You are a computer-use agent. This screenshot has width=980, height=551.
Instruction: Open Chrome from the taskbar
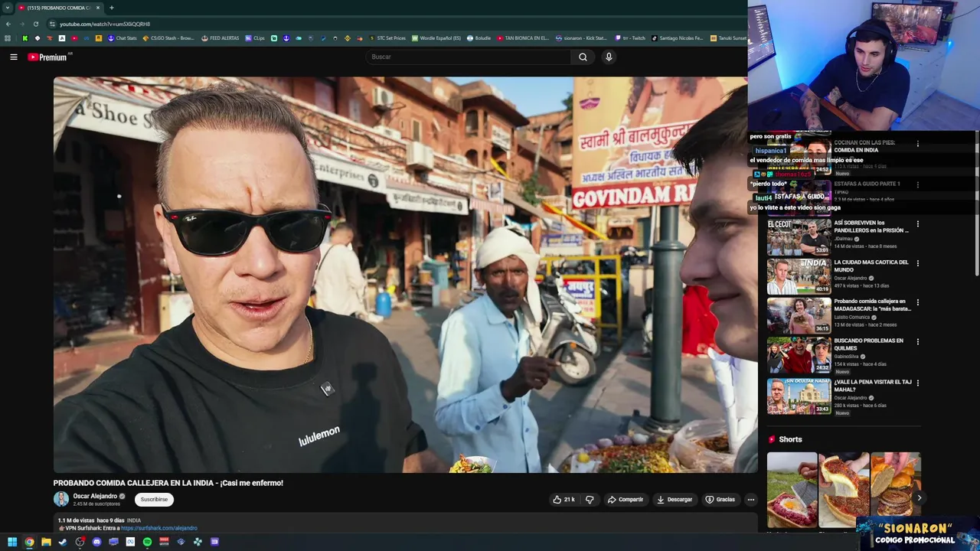coord(29,542)
